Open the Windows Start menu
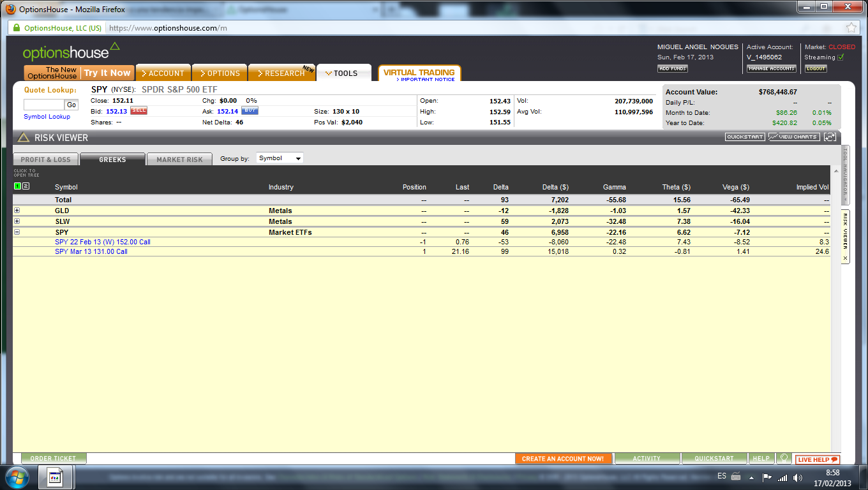Screen dimensions: 868x490 point(17,477)
